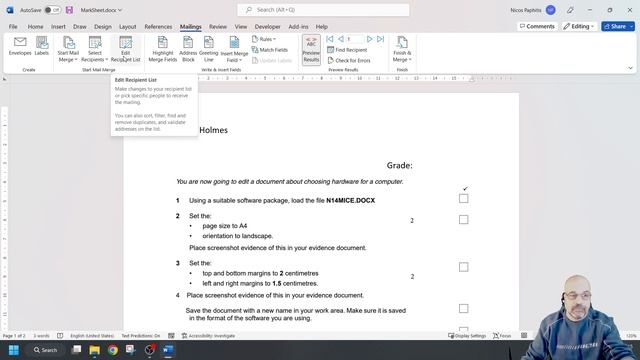Switch to the Home tab
The image size is (640, 360).
pos(36,27)
